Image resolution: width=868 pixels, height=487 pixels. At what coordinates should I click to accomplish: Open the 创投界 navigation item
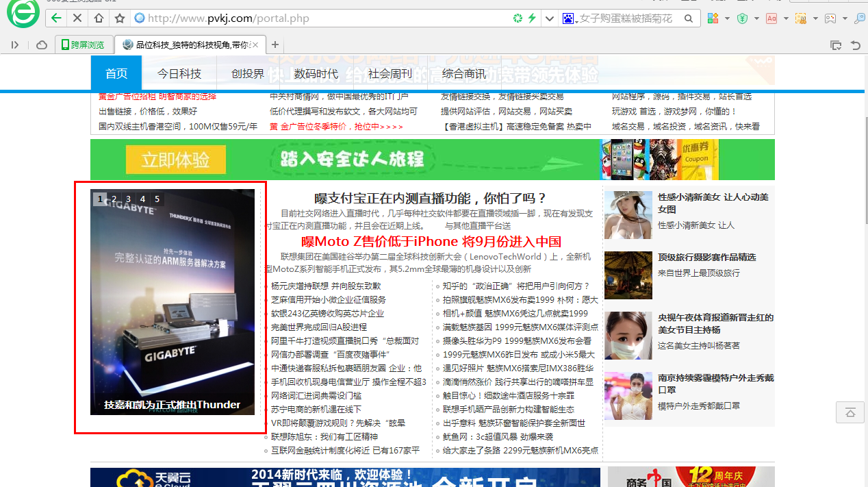(248, 73)
